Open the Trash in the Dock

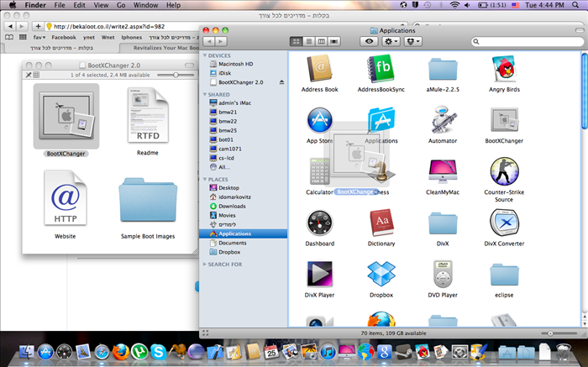[x=564, y=352]
